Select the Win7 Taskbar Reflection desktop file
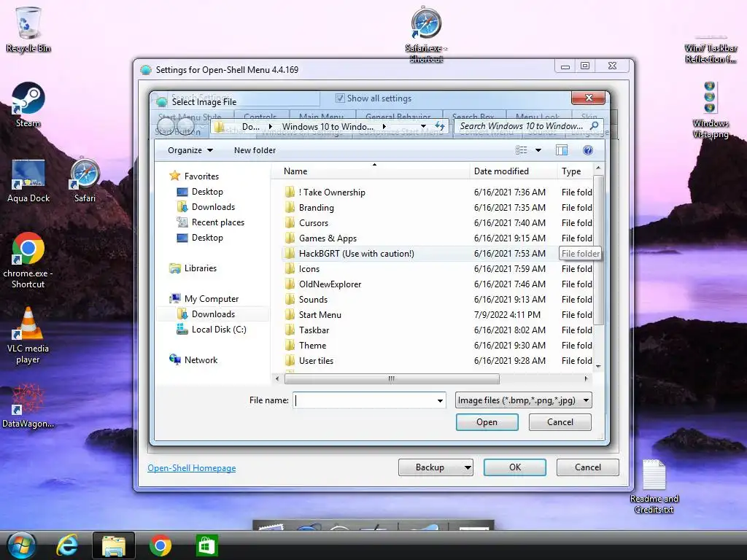 pyautogui.click(x=711, y=47)
